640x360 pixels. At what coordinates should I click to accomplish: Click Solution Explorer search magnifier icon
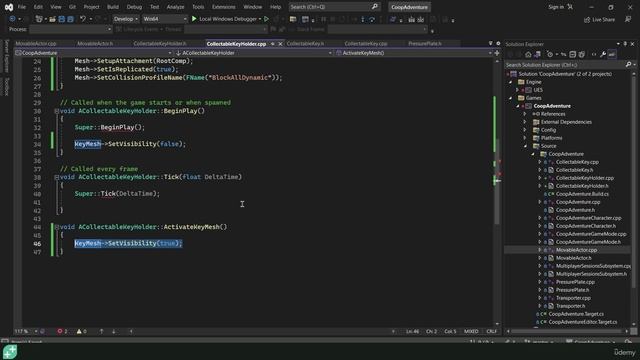tap(629, 64)
